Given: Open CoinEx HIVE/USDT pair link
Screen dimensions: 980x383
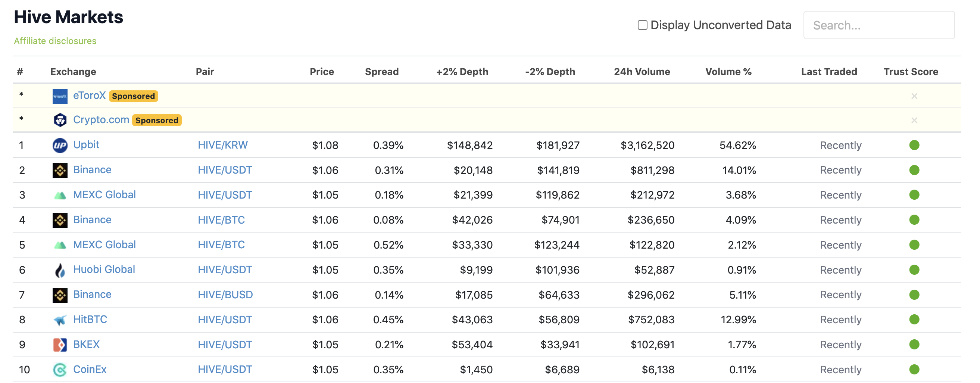Looking at the screenshot, I should (225, 369).
